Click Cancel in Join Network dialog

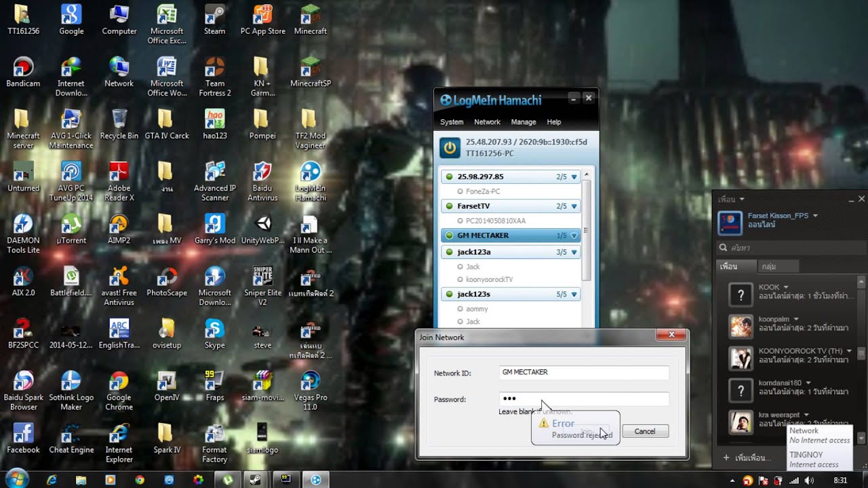pyautogui.click(x=645, y=431)
